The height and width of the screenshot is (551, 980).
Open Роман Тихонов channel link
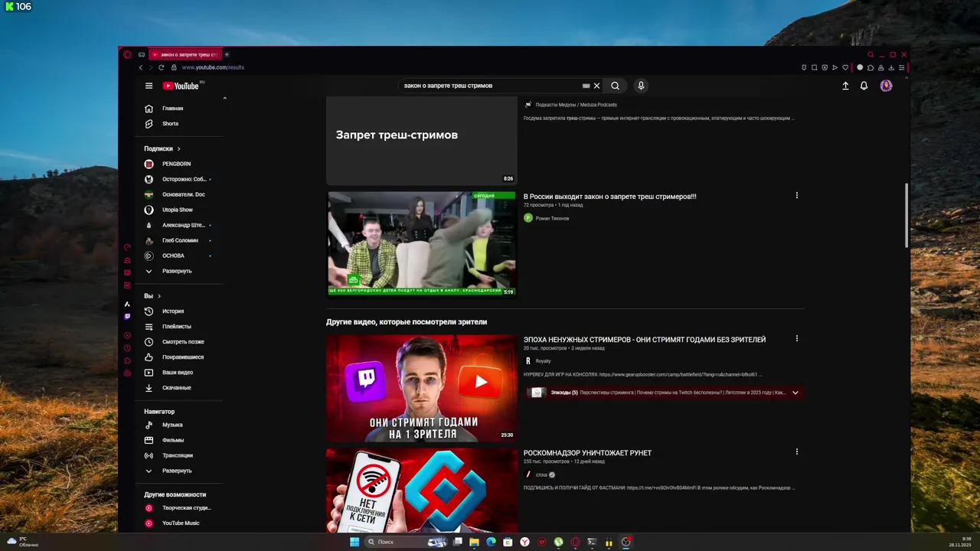coord(552,218)
